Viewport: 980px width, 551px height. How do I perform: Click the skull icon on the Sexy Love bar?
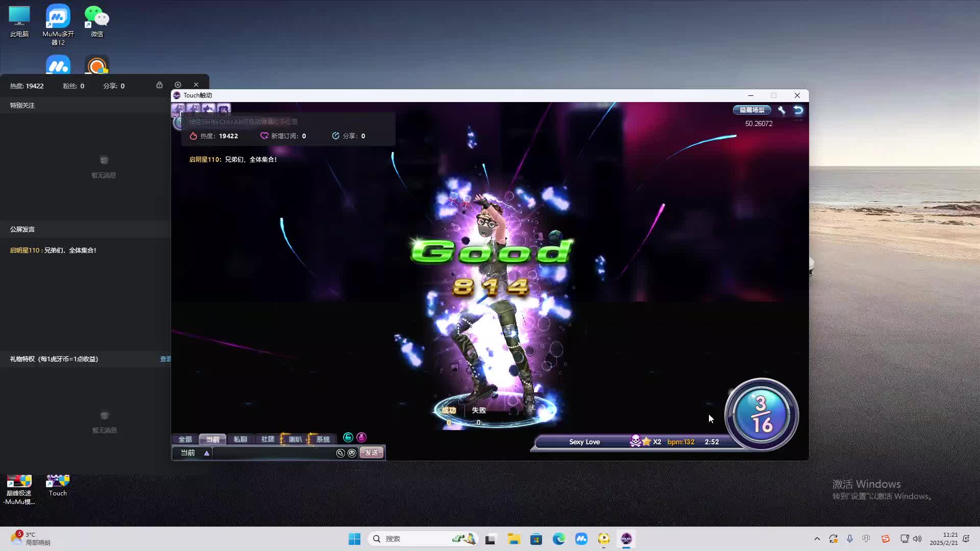coord(635,441)
